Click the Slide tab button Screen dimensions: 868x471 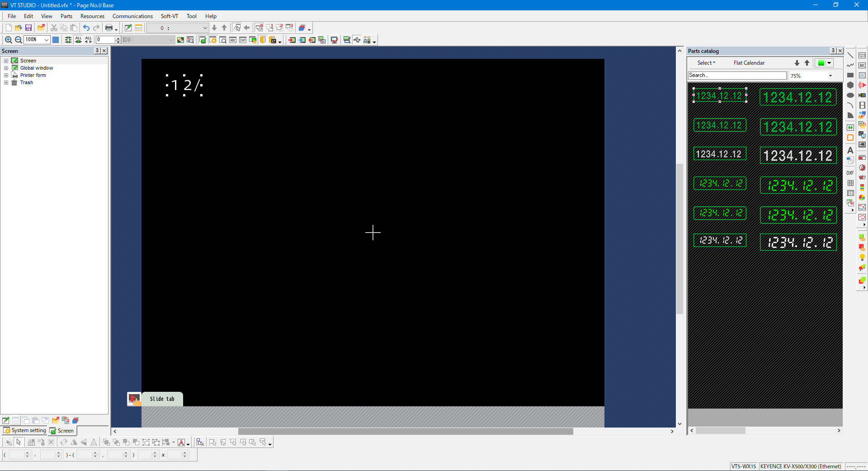(x=162, y=399)
